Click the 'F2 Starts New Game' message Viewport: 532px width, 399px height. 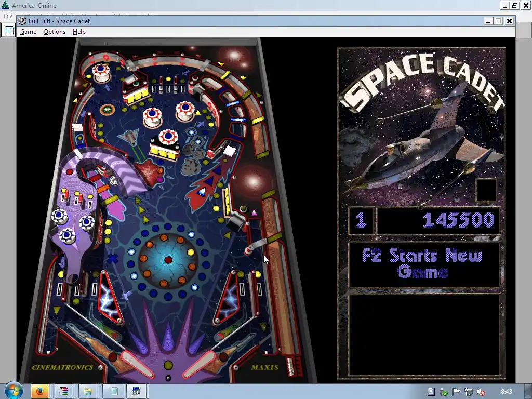pyautogui.click(x=422, y=263)
